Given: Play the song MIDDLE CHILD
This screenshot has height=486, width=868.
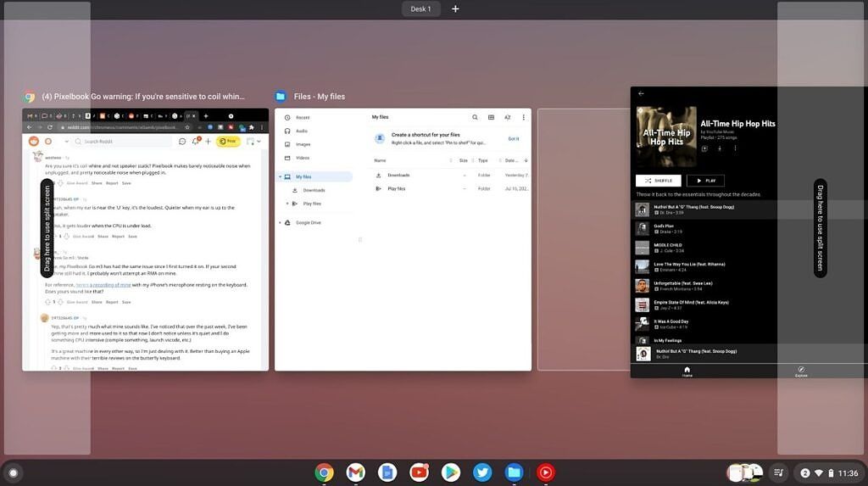Looking at the screenshot, I should 749,248.
